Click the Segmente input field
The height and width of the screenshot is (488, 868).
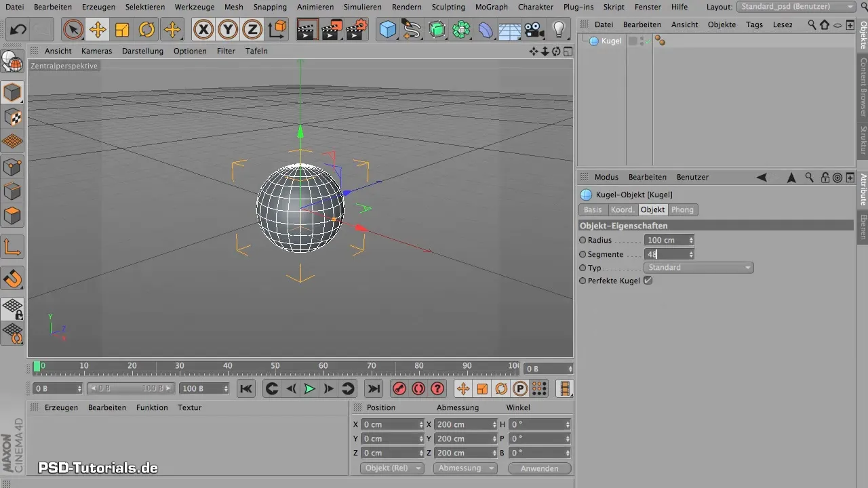point(665,254)
